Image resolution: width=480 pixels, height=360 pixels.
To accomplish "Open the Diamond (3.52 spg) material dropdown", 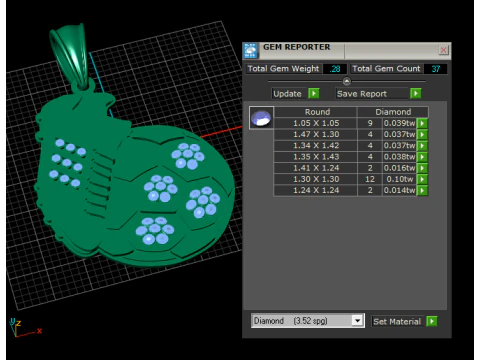I will [357, 321].
